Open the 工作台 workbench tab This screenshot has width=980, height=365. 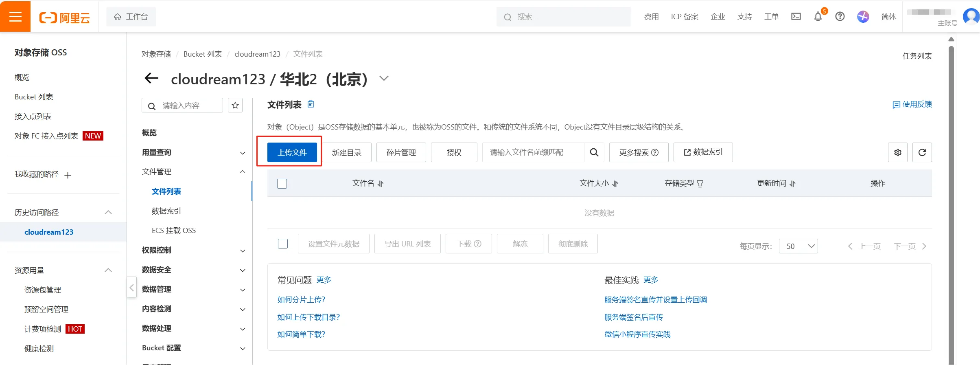pyautogui.click(x=131, y=17)
